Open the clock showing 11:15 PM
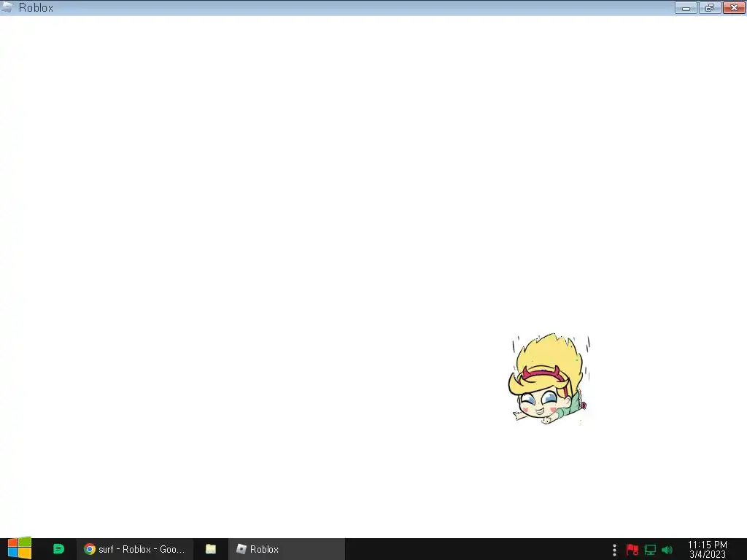The image size is (747, 560). (708, 550)
